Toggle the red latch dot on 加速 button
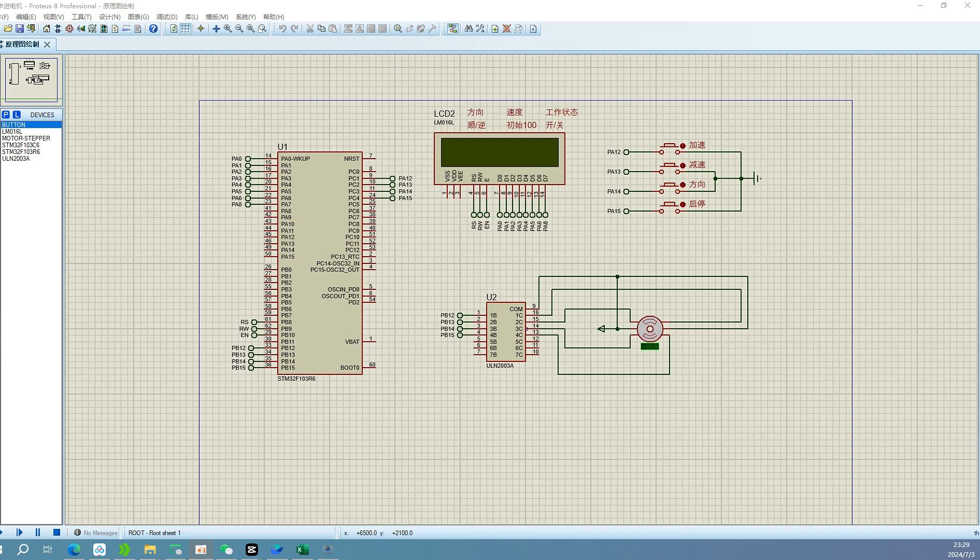The image size is (980, 560). pyautogui.click(x=683, y=146)
